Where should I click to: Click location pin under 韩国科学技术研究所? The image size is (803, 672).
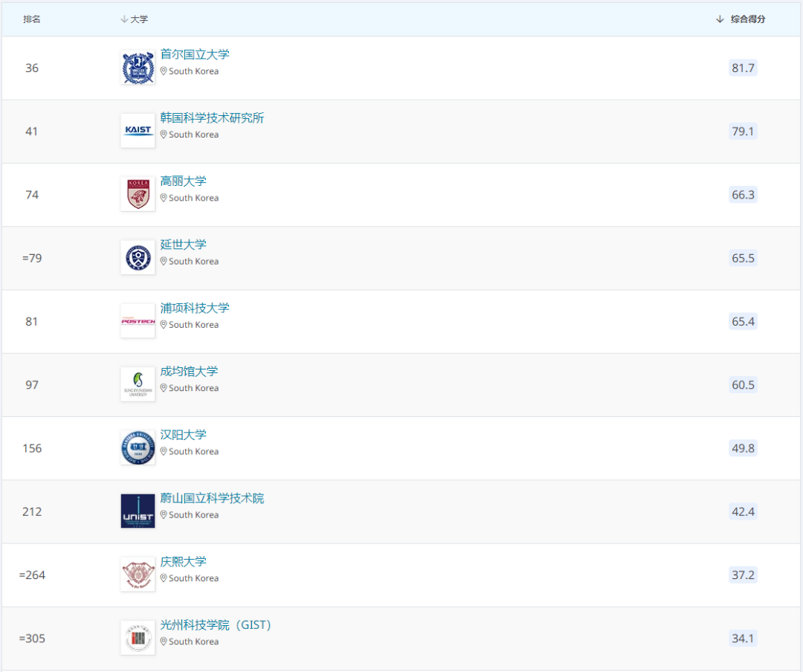(x=164, y=135)
